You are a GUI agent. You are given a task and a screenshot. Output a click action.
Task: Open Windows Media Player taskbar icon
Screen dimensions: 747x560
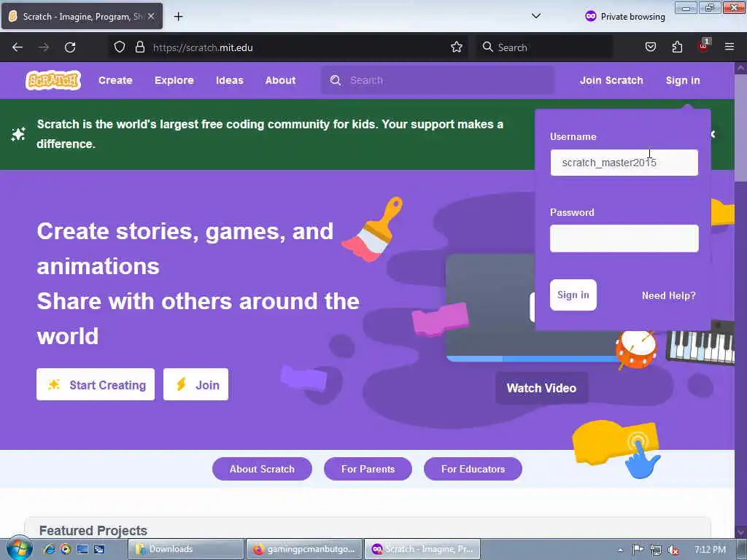pos(65,549)
